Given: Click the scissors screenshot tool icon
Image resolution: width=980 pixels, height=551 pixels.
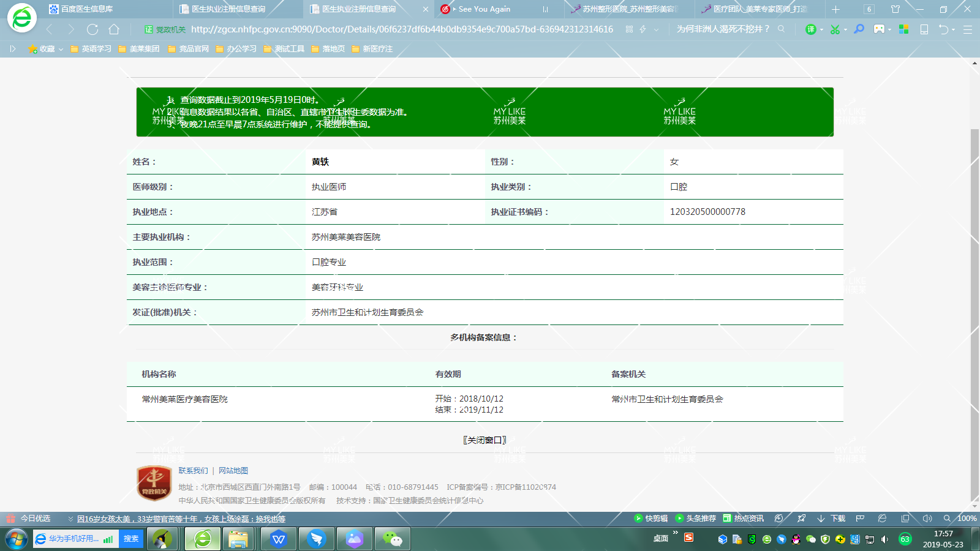Looking at the screenshot, I should coord(834,29).
